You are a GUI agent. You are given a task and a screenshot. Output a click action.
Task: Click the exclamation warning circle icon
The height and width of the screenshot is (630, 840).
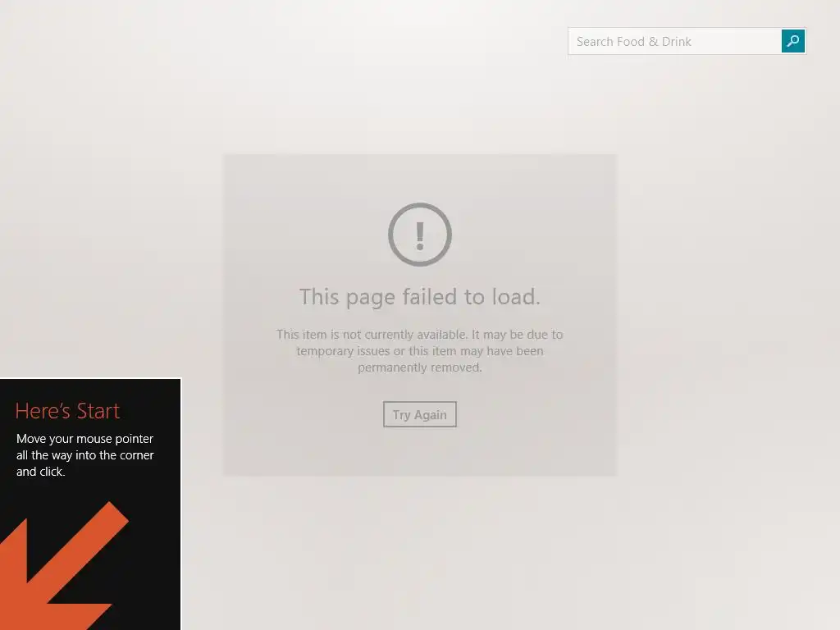[x=420, y=234]
